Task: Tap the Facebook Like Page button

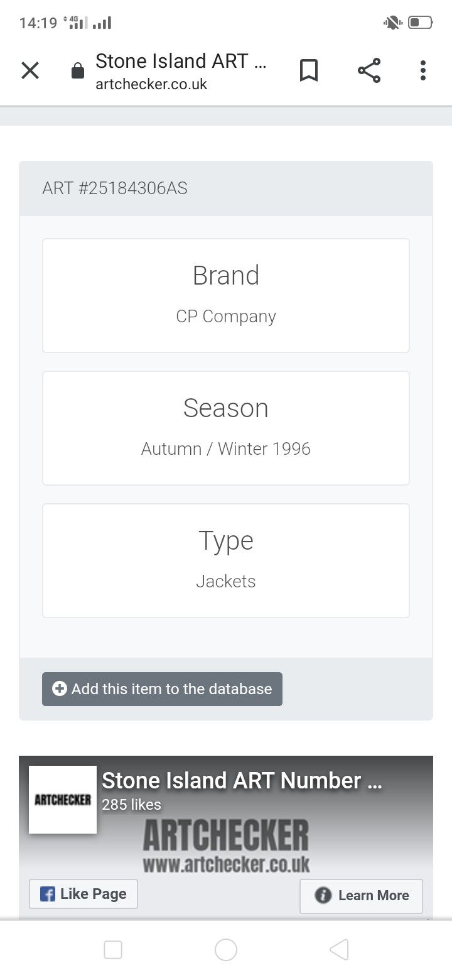Action: (x=83, y=894)
